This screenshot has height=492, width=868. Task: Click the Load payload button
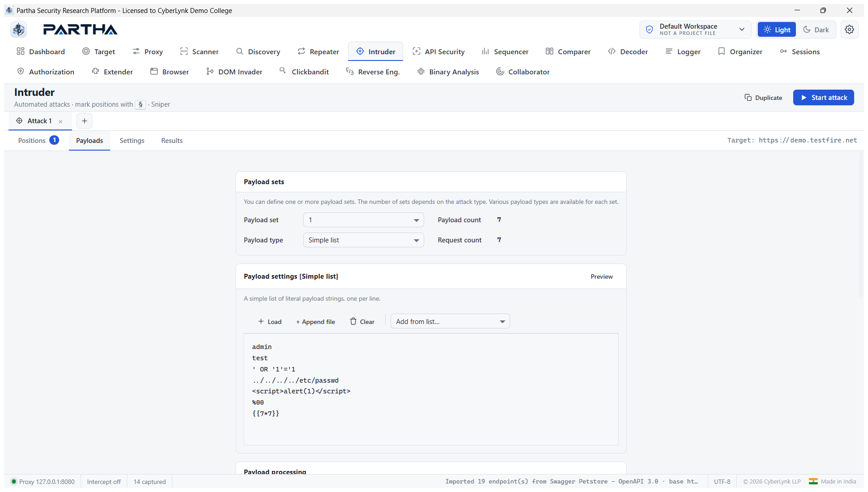click(270, 322)
